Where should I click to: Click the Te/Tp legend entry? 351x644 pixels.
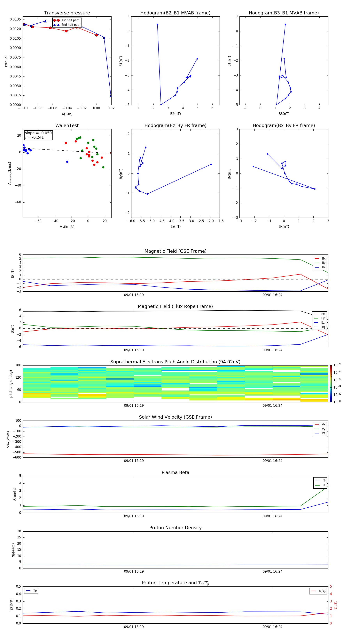point(318,591)
